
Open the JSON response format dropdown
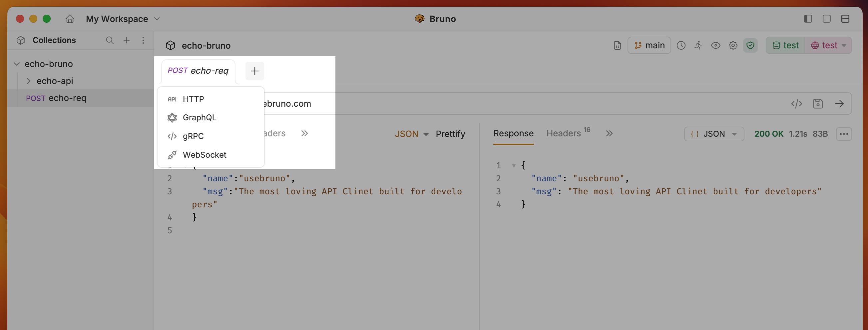[x=714, y=134]
